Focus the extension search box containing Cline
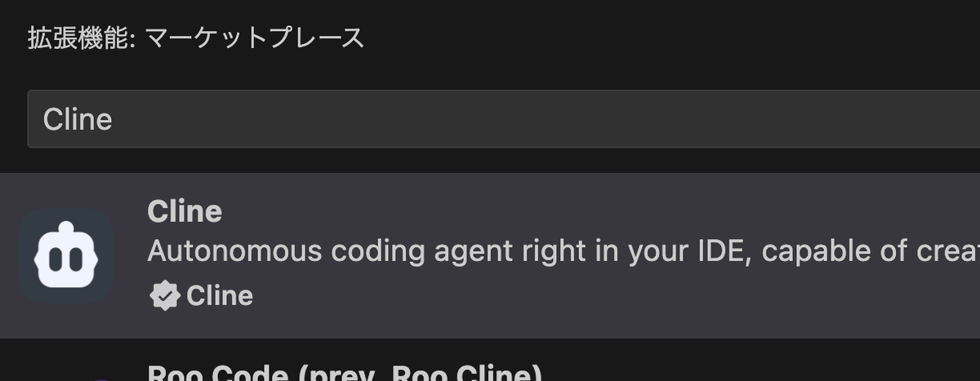This screenshot has width=980, height=381. point(503,119)
